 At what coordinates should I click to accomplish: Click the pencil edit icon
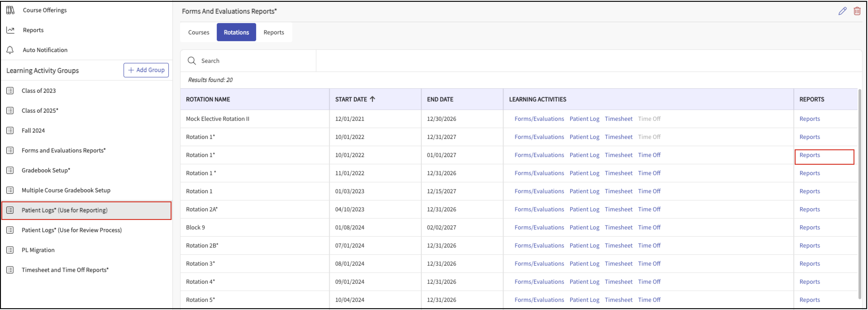point(842,11)
